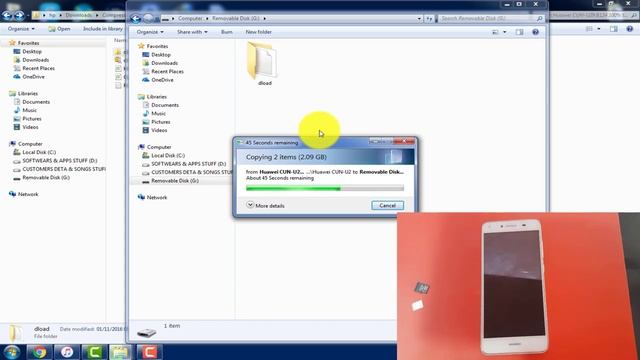The width and height of the screenshot is (640, 360).
Task: Click background window Forward arrow button
Action: click(19, 16)
